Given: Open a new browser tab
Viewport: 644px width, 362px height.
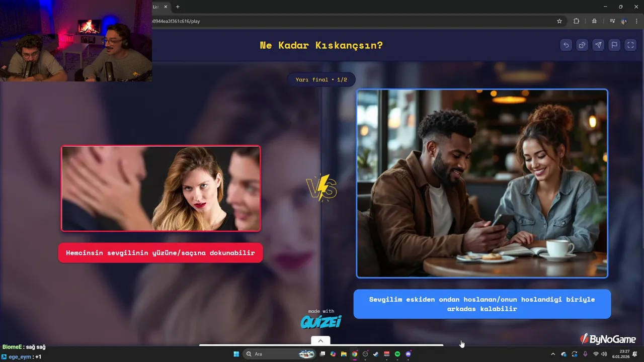Looking at the screenshot, I should pyautogui.click(x=178, y=7).
